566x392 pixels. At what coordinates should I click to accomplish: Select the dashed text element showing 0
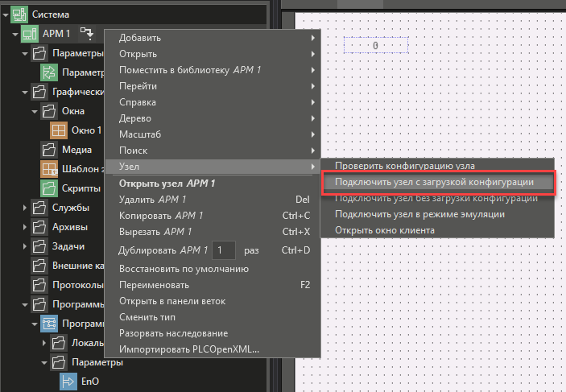(376, 46)
